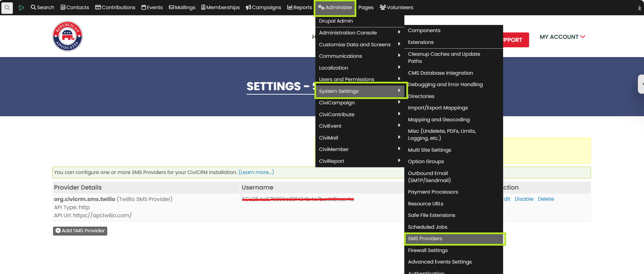Image resolution: width=644 pixels, height=274 pixels.
Task: Open the Search menu in navbar
Action: click(43, 7)
